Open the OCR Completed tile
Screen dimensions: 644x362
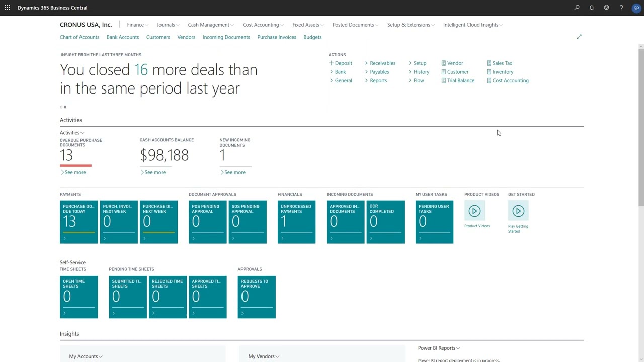[x=385, y=222]
